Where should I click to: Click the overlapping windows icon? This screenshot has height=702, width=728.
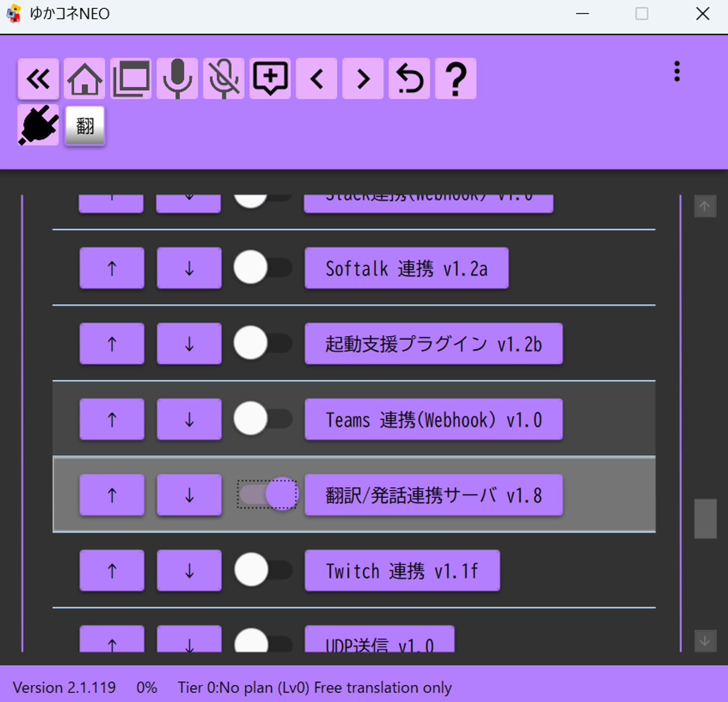[x=131, y=79]
